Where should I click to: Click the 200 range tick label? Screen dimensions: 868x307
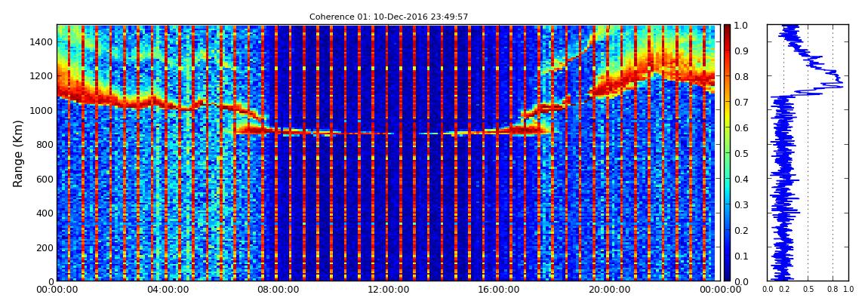[45, 247]
